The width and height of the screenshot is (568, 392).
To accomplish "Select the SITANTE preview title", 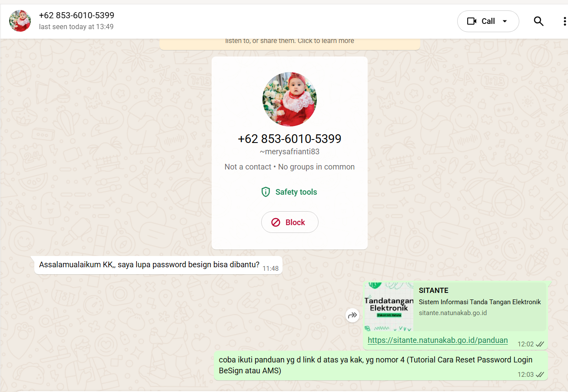I will pyautogui.click(x=433, y=290).
